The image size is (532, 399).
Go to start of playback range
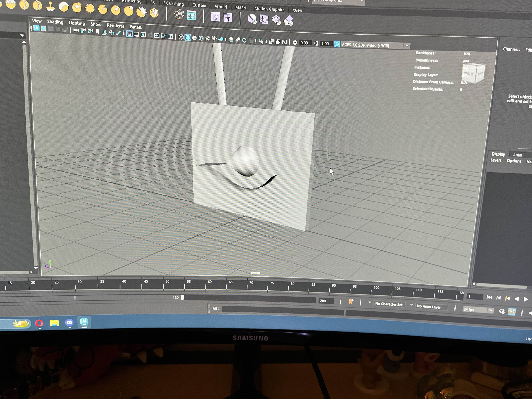click(489, 298)
